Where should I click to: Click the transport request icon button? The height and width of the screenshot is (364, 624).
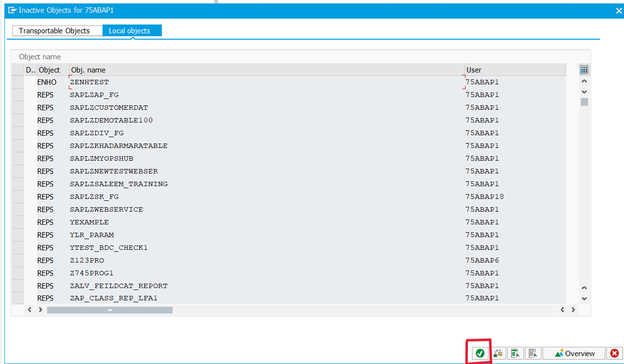pos(498,353)
